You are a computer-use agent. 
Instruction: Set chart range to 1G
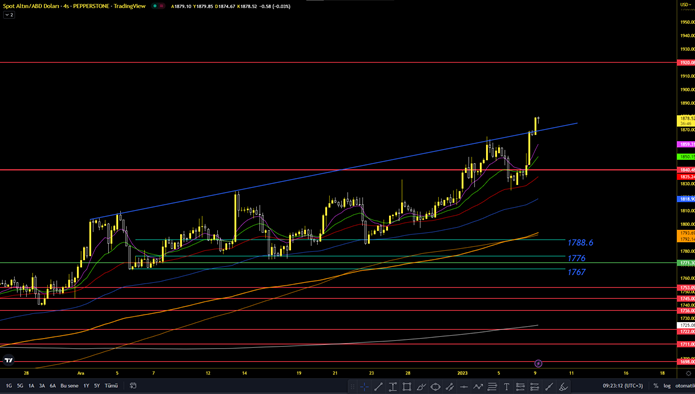tap(9, 386)
